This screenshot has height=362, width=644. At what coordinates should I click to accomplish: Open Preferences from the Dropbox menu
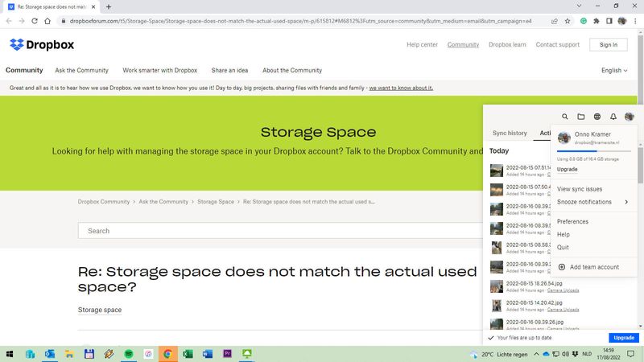[x=572, y=221]
